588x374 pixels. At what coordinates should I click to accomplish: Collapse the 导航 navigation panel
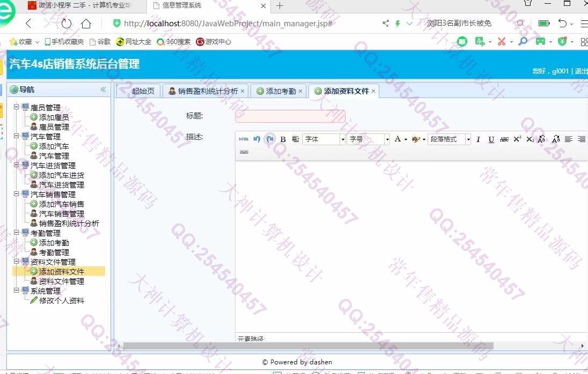[x=103, y=89]
